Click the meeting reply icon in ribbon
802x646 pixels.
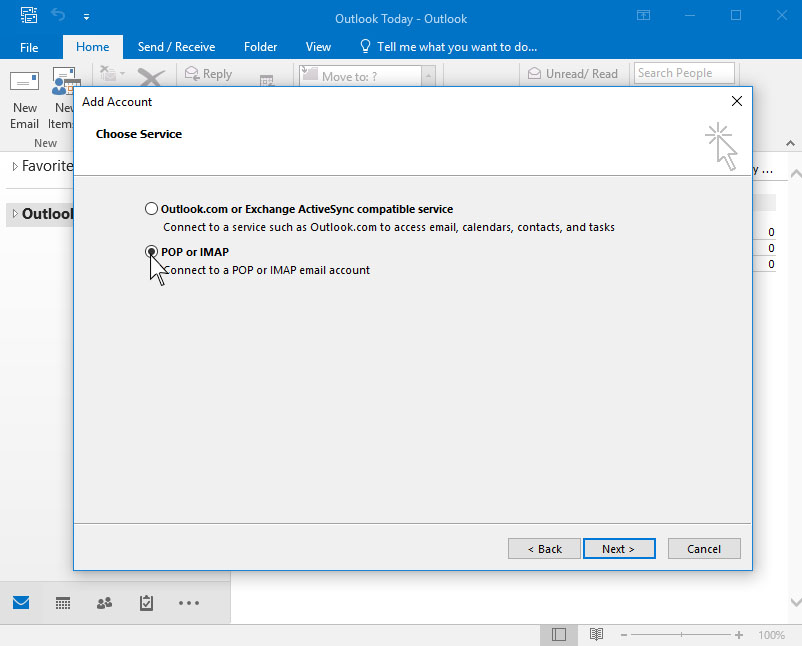pos(266,80)
